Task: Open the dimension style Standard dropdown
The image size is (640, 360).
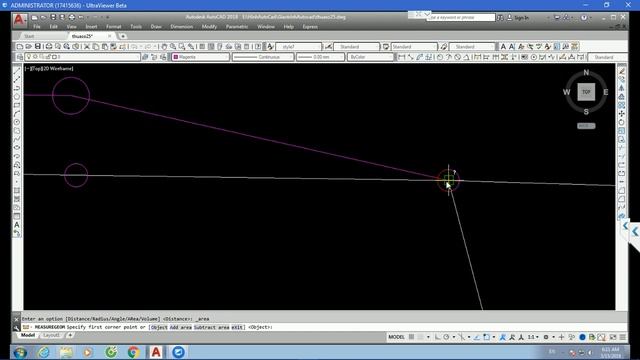Action: pyautogui.click(x=356, y=47)
